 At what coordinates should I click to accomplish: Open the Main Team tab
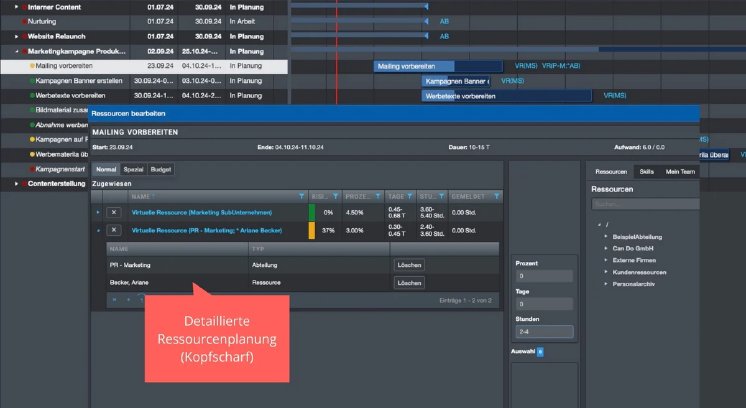click(680, 171)
